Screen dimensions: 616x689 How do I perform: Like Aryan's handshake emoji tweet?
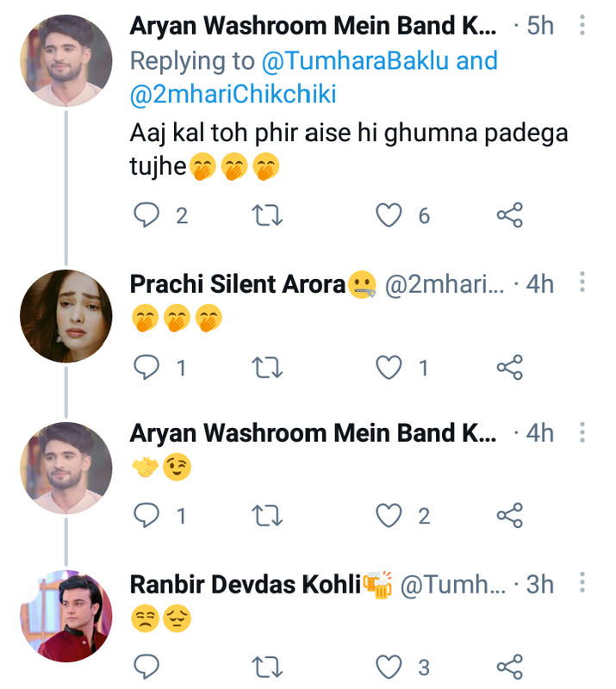390,516
